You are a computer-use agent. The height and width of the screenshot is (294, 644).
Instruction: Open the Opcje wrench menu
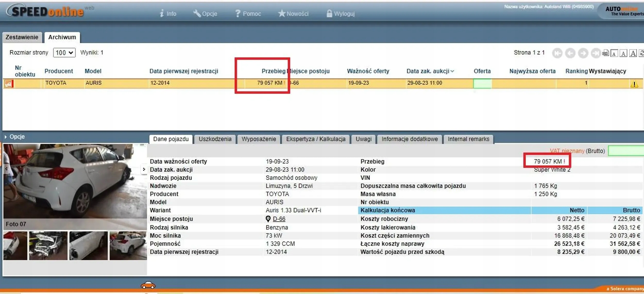205,14
